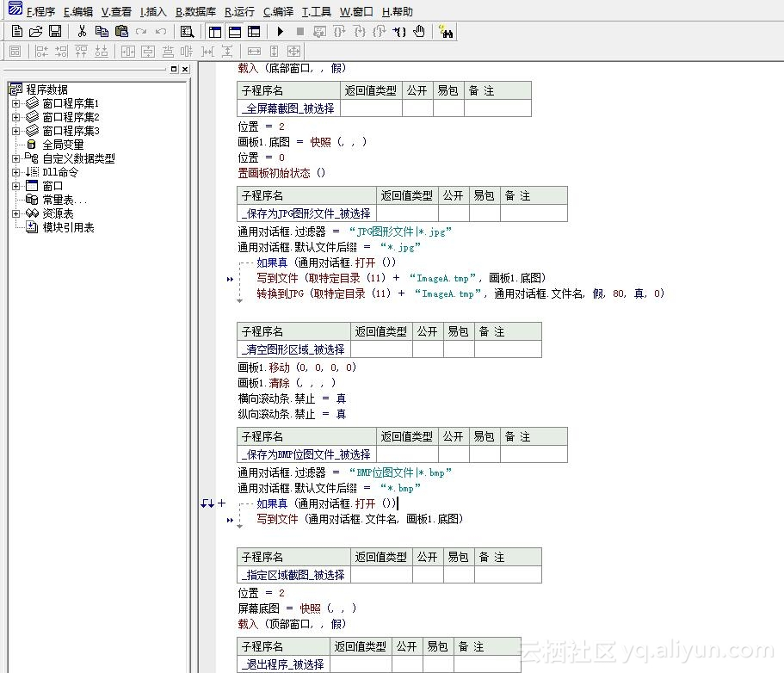Click the same-width-and-height sizing icon
The image size is (784, 673).
point(294,51)
